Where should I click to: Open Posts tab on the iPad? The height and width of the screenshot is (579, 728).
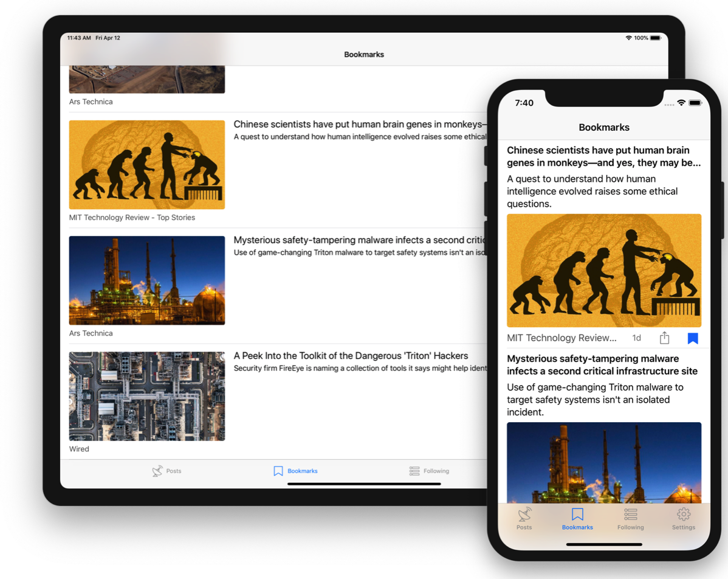click(x=167, y=471)
